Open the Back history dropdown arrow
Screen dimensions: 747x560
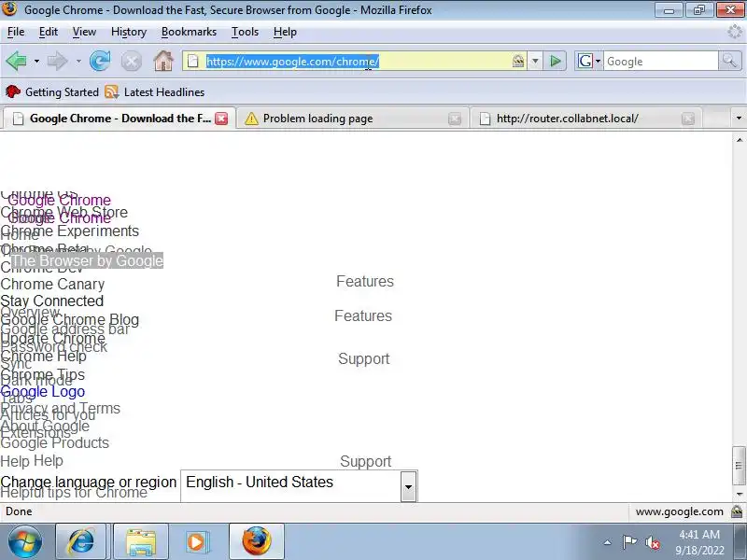click(x=36, y=62)
